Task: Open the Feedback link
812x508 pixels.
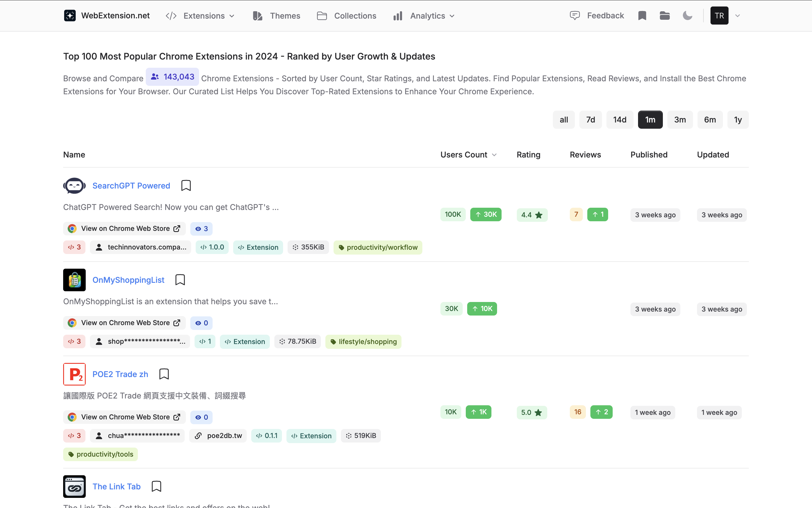Action: click(597, 16)
